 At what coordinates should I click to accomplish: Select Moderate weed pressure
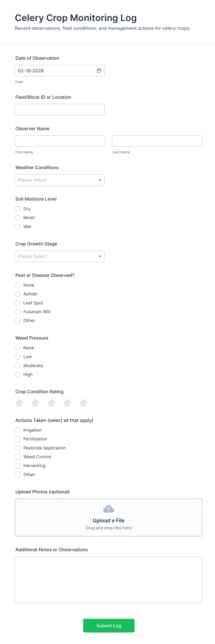18,365
